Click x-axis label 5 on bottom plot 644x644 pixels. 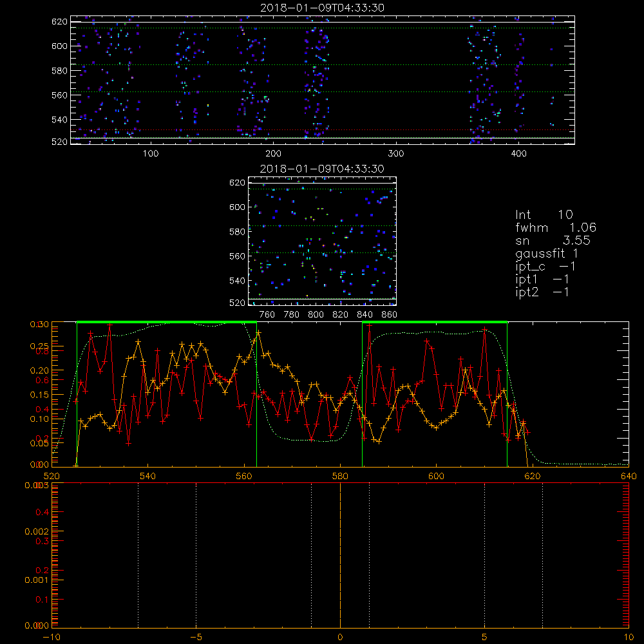click(x=485, y=637)
